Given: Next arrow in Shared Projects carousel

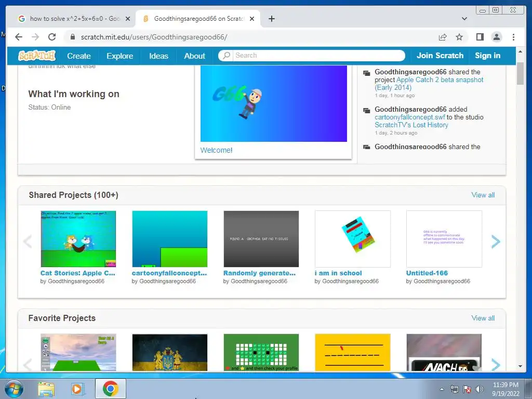Looking at the screenshot, I should pos(496,242).
